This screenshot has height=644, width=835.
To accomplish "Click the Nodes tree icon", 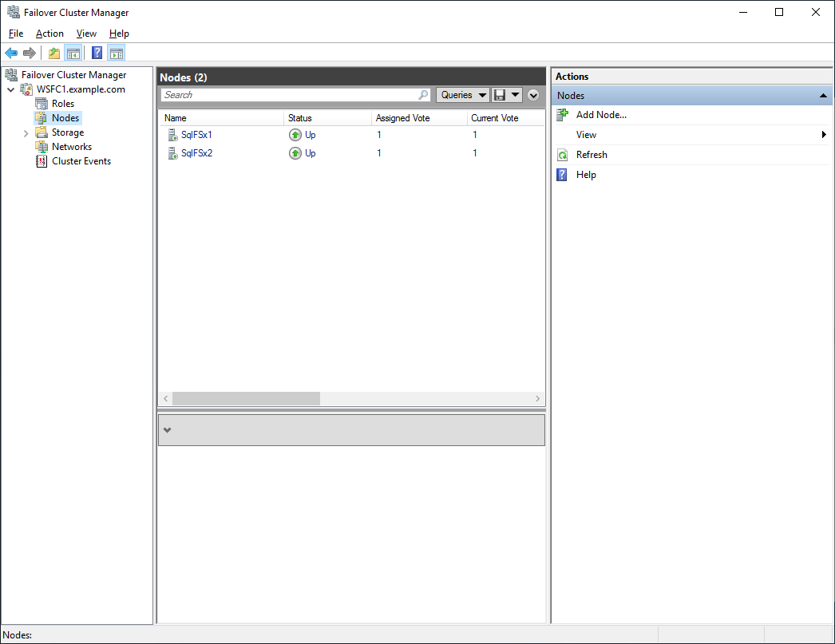I will point(41,118).
